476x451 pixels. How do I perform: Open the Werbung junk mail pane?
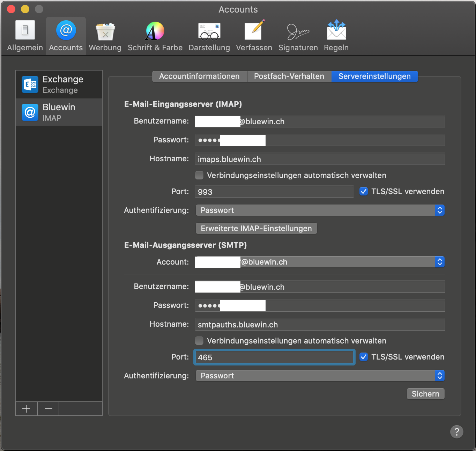(x=105, y=36)
